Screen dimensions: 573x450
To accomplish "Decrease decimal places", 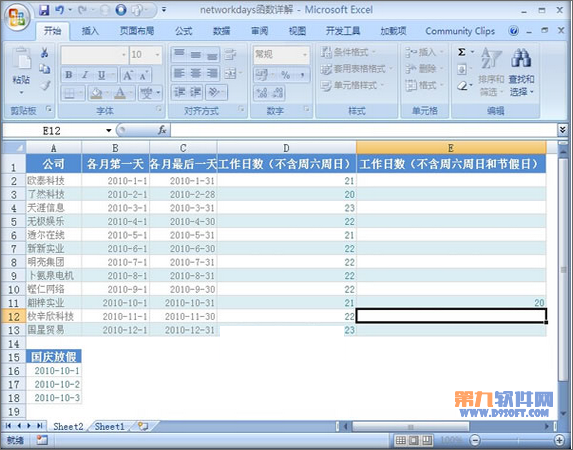I will (x=277, y=92).
